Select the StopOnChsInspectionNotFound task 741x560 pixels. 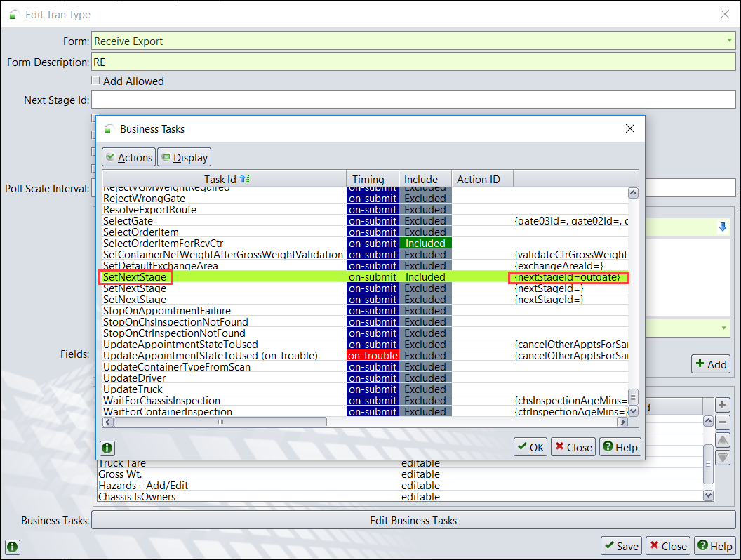coord(366,322)
